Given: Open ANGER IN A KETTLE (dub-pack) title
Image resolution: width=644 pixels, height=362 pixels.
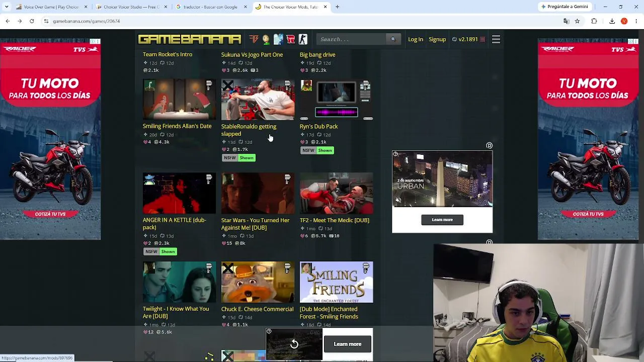Looking at the screenshot, I should 174,224.
